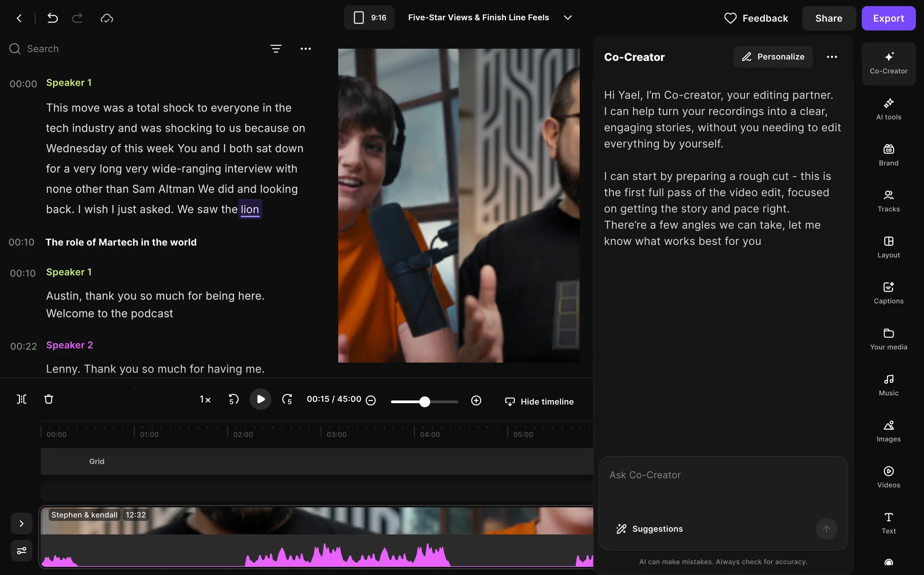Open the 9:16 aspect ratio selector
The width and height of the screenshot is (924, 575).
click(369, 18)
